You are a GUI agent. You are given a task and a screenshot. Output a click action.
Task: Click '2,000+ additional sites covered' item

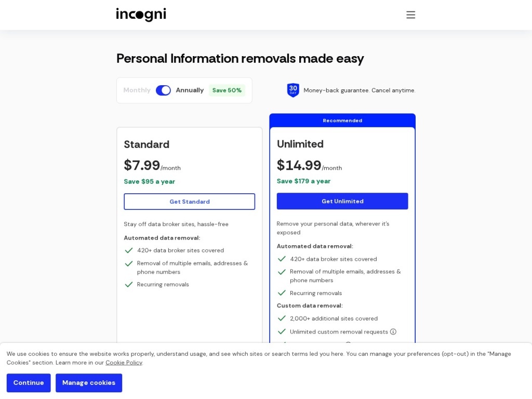pyautogui.click(x=334, y=318)
